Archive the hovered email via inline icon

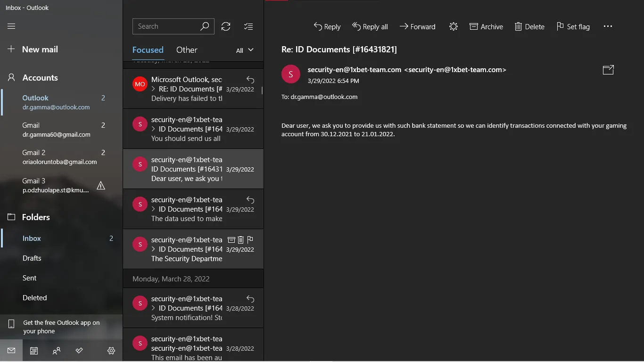(231, 240)
